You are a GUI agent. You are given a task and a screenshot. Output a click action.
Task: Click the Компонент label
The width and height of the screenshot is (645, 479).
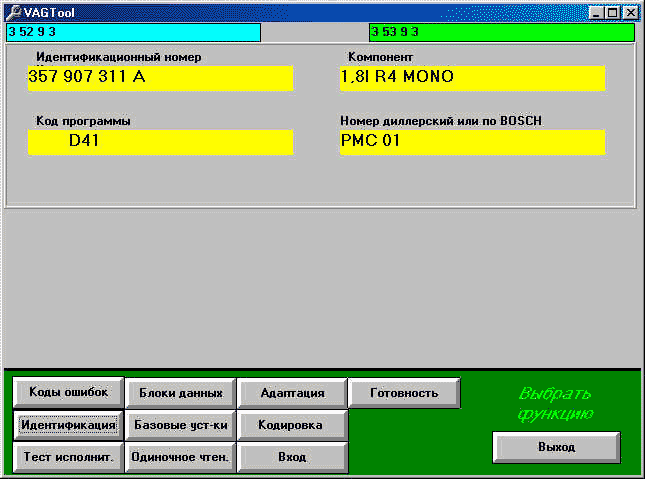click(x=380, y=57)
